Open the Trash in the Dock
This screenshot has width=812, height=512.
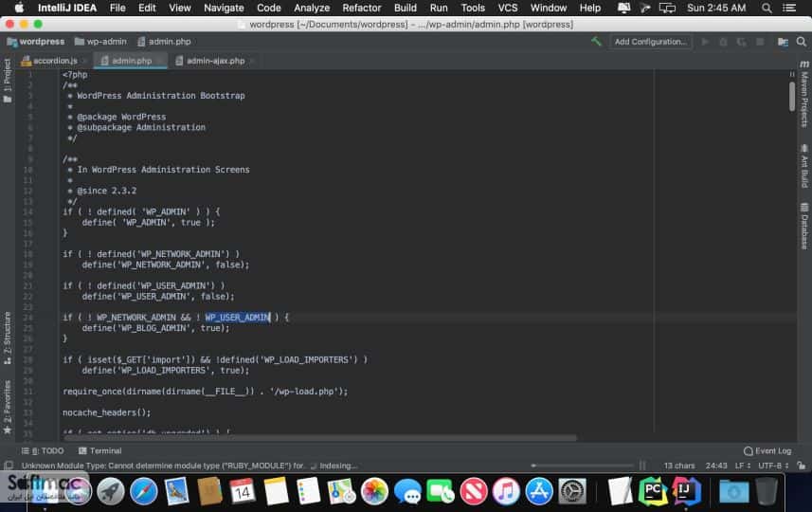point(767,491)
